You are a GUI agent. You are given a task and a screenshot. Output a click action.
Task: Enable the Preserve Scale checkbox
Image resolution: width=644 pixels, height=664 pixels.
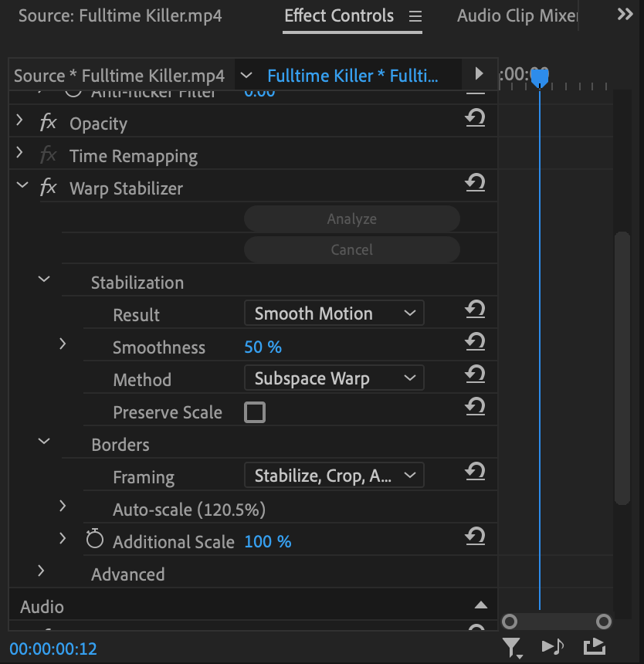(255, 412)
